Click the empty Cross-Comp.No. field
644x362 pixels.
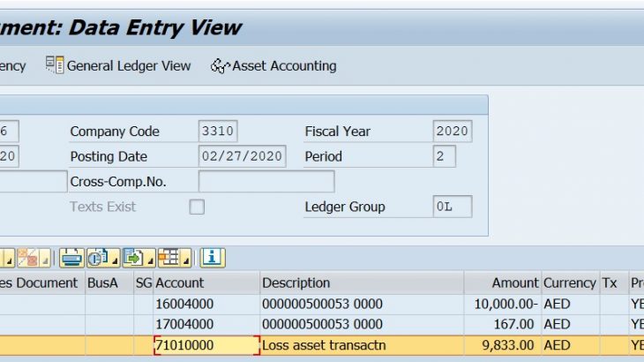(266, 181)
